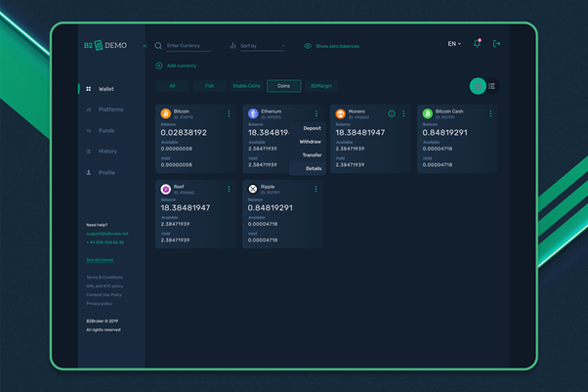Focus the Enter Currency search field
This screenshot has width=588, height=392.
(x=189, y=46)
